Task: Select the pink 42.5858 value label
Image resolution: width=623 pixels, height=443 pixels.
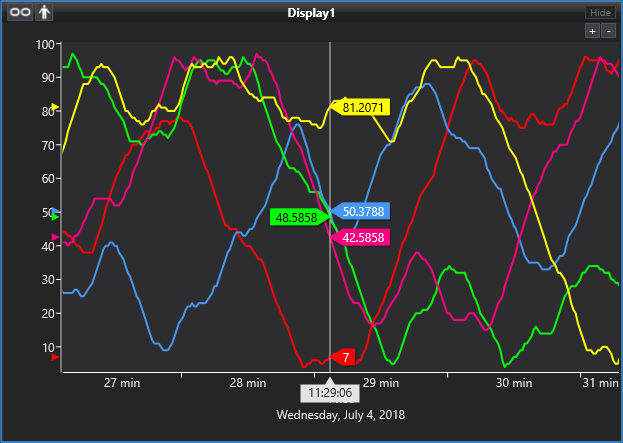Action: pyautogui.click(x=364, y=238)
